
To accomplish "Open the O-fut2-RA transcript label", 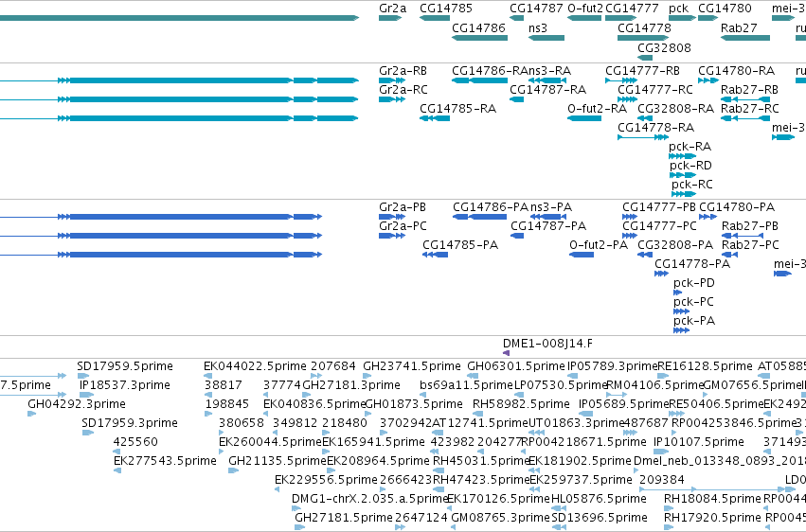I will coord(597,109).
